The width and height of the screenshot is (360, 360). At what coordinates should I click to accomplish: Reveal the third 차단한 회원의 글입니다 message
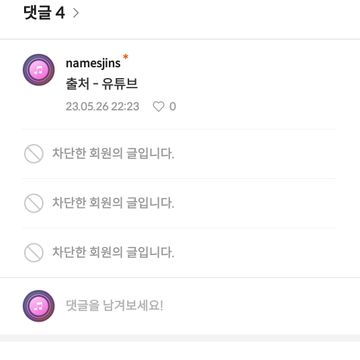[113, 252]
